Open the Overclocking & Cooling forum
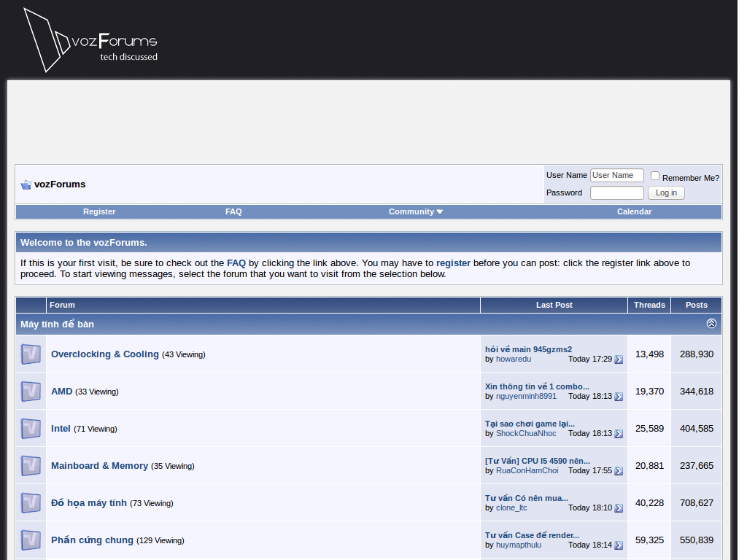This screenshot has height=560, width=747. pos(105,354)
